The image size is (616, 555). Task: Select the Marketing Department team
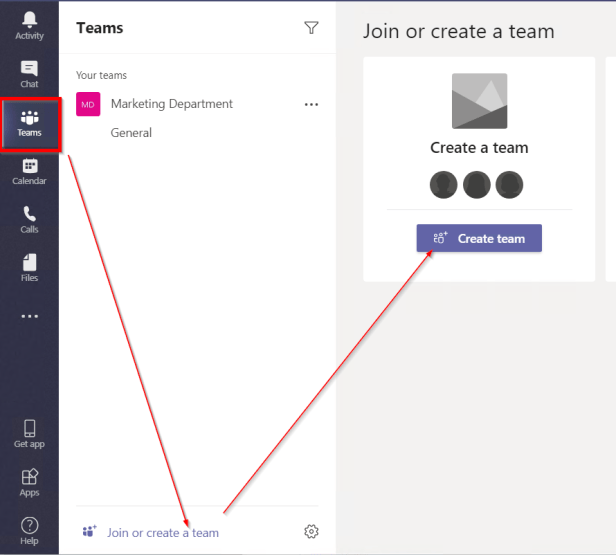point(171,104)
